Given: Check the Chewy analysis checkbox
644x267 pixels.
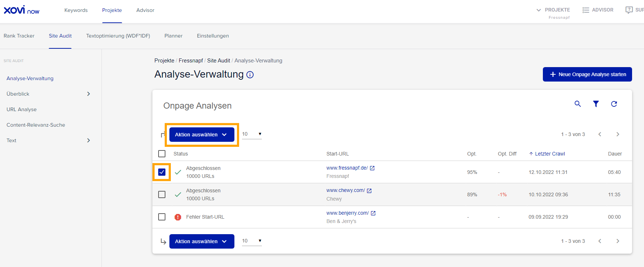Looking at the screenshot, I should coord(162,194).
